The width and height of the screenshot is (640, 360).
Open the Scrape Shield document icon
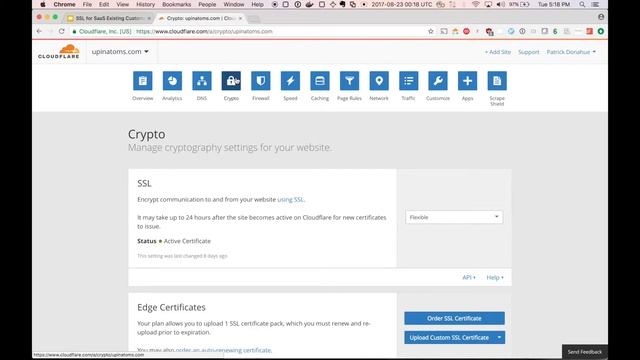(497, 81)
